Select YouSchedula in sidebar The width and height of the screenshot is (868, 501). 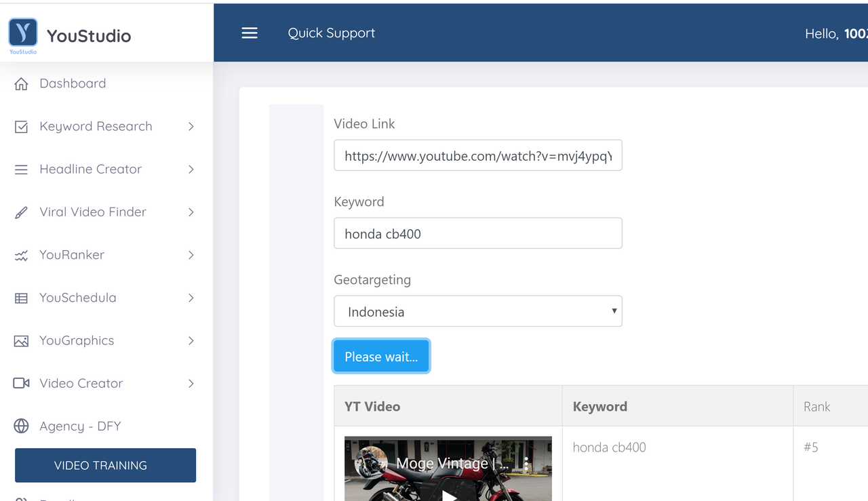[78, 297]
